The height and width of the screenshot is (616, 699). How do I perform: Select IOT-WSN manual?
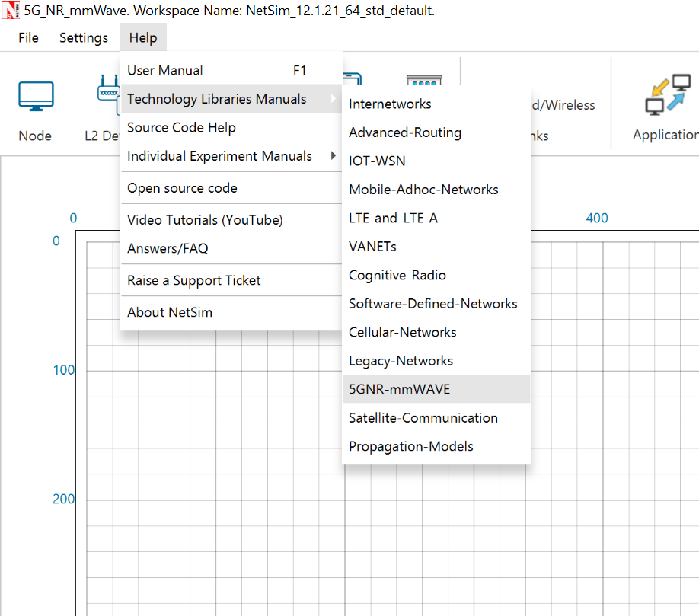click(436, 161)
